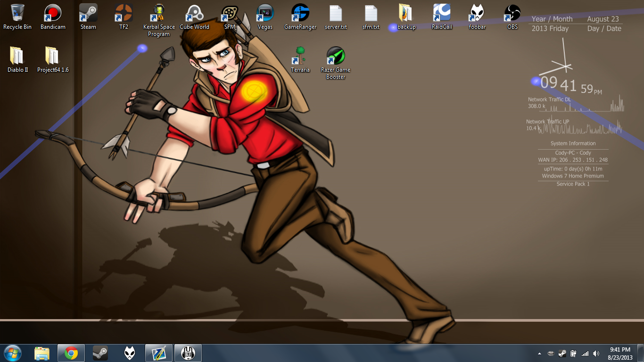Open the network signal tray icon
Image resolution: width=644 pixels, height=362 pixels.
click(585, 354)
